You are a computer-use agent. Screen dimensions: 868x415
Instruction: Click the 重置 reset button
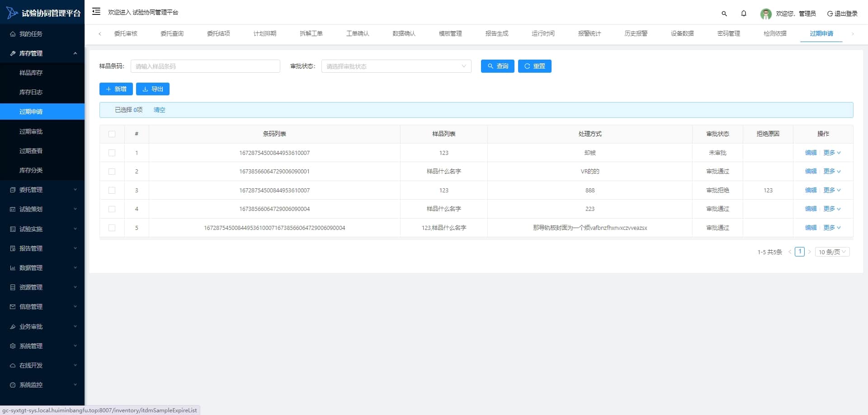click(x=535, y=66)
